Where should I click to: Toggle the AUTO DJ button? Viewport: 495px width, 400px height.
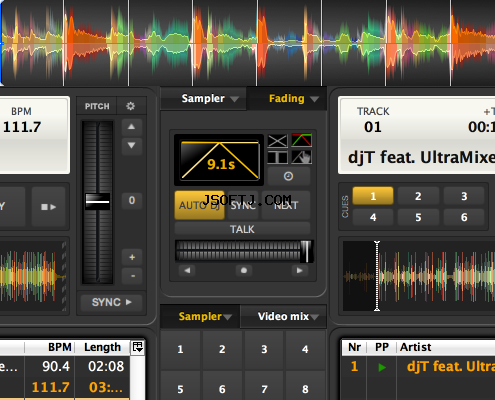[x=199, y=205]
